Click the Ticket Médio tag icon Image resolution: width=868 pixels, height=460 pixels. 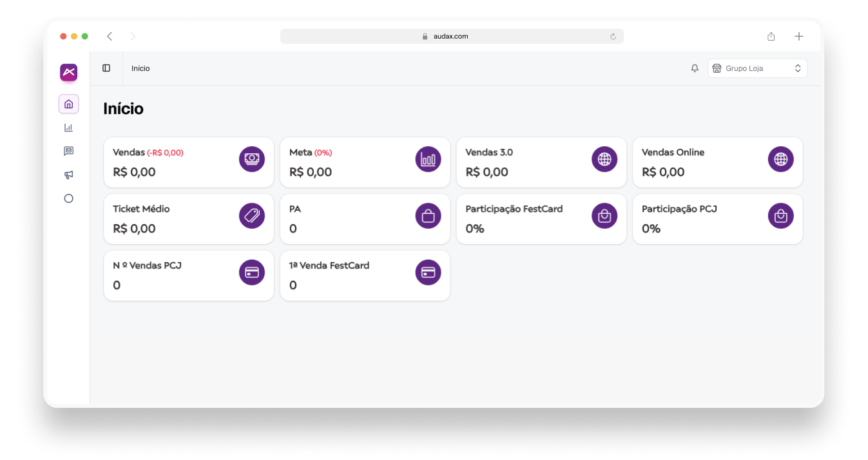click(x=252, y=216)
